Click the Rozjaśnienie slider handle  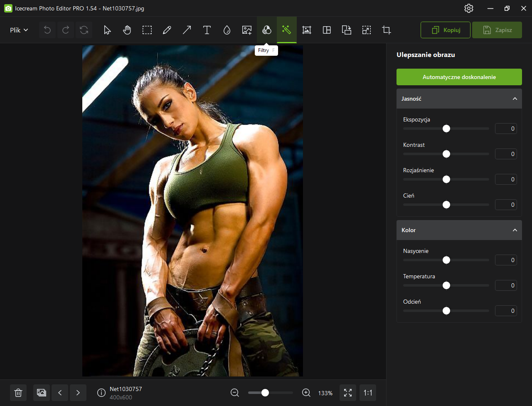pyautogui.click(x=446, y=179)
